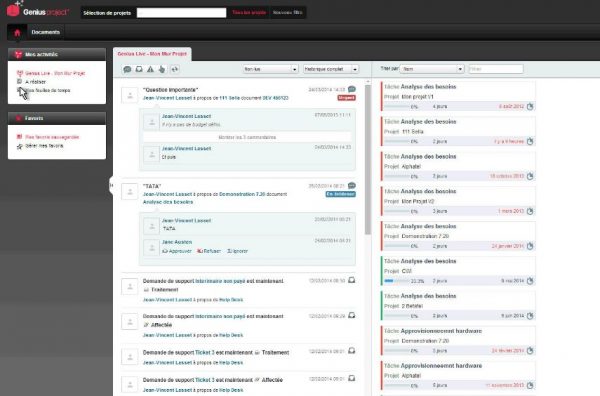The image size is (600, 396).
Task: Click timer icon on Mon projet V1 task
Action: pyautogui.click(x=530, y=106)
